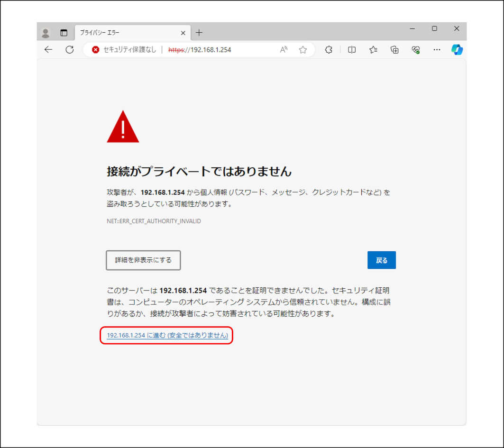Open the Copilot sidebar icon
This screenshot has width=504, height=448.
click(457, 49)
